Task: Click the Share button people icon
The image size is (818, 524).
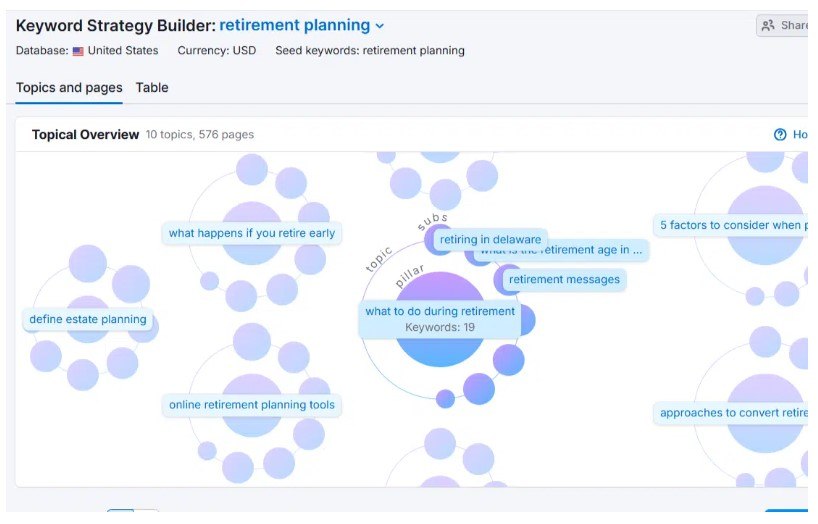Action: (x=768, y=25)
